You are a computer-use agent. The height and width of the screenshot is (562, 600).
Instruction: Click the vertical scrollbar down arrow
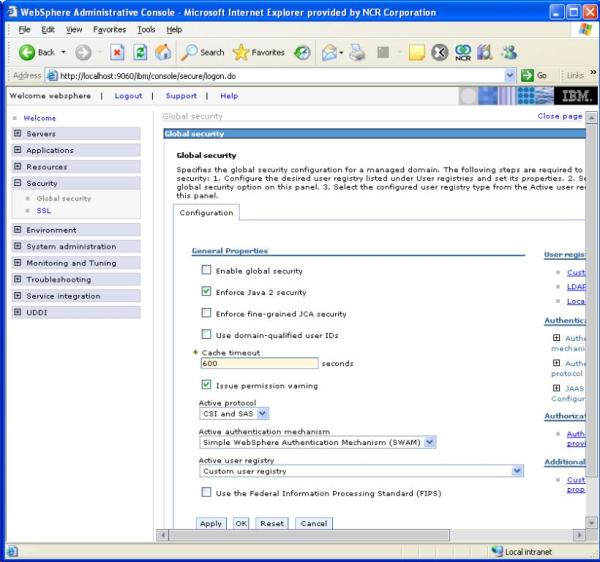coord(592,522)
